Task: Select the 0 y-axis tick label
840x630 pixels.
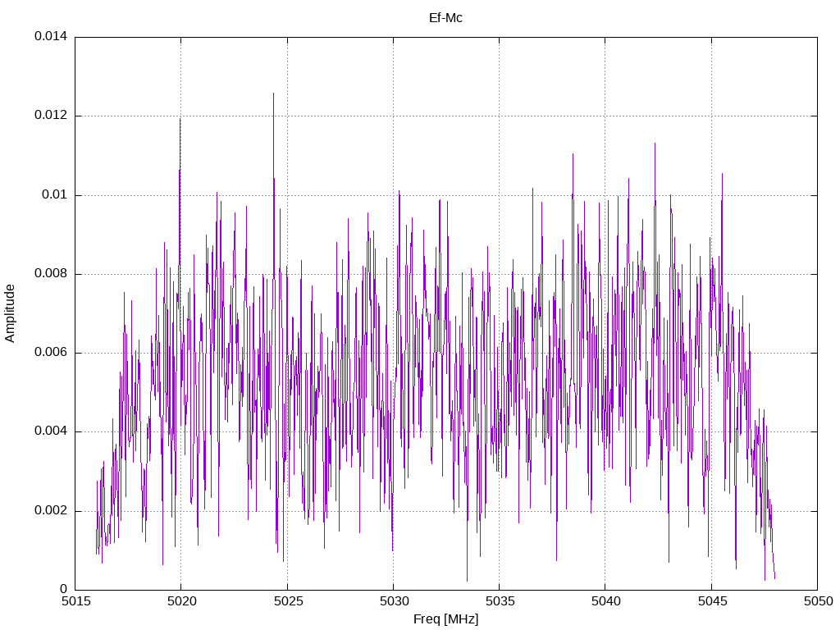Action: tap(64, 589)
